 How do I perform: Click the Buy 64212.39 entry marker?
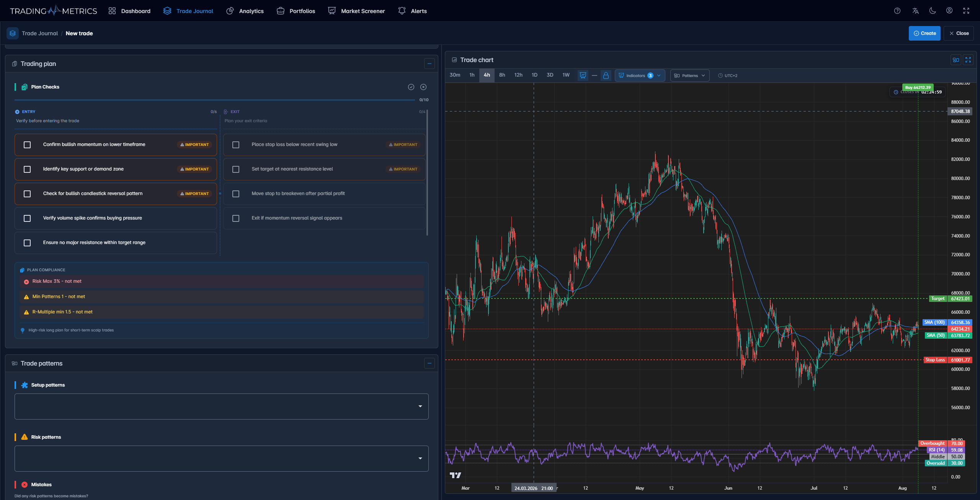click(918, 87)
